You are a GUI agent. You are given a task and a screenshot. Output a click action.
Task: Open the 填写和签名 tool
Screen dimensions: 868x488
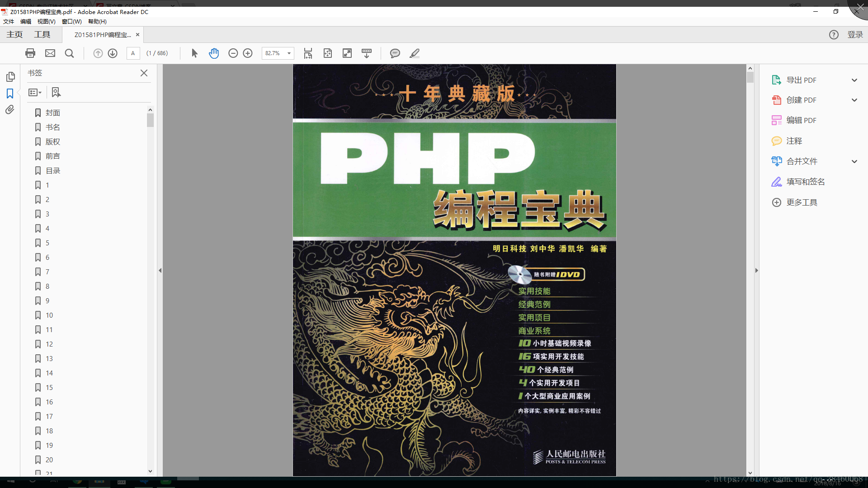coord(805,182)
